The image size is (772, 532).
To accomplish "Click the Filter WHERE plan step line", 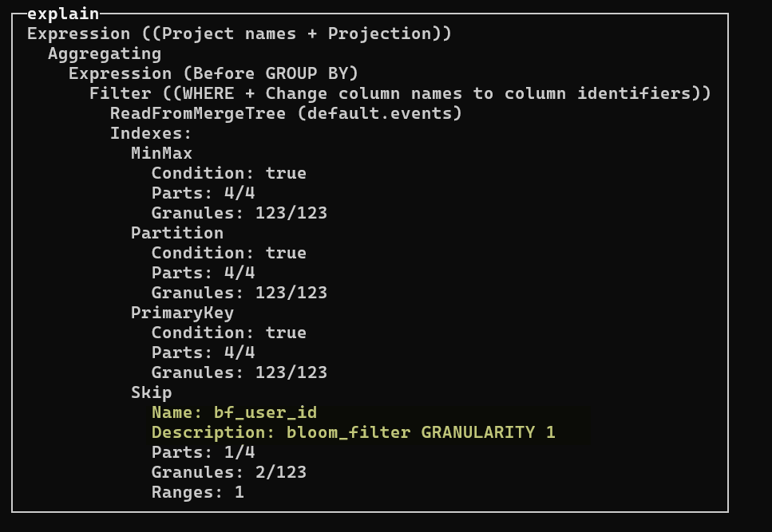I will [x=400, y=93].
